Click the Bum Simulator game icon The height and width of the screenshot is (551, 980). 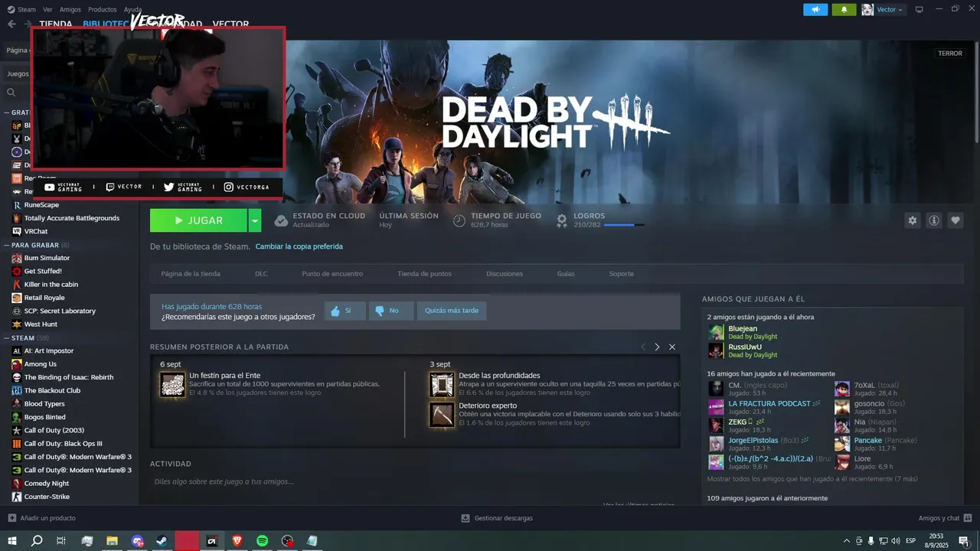pos(17,258)
